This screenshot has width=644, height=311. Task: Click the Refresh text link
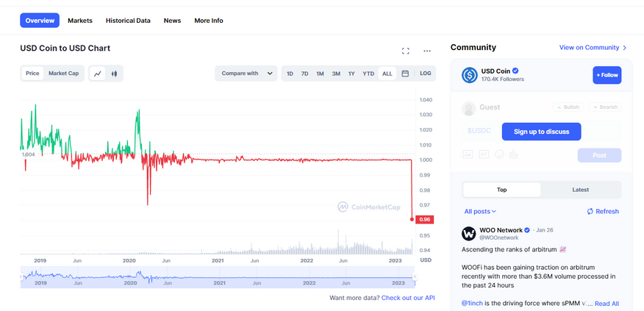click(607, 211)
